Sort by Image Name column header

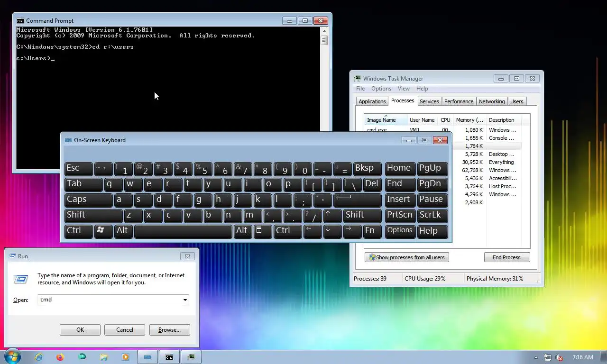386,120
